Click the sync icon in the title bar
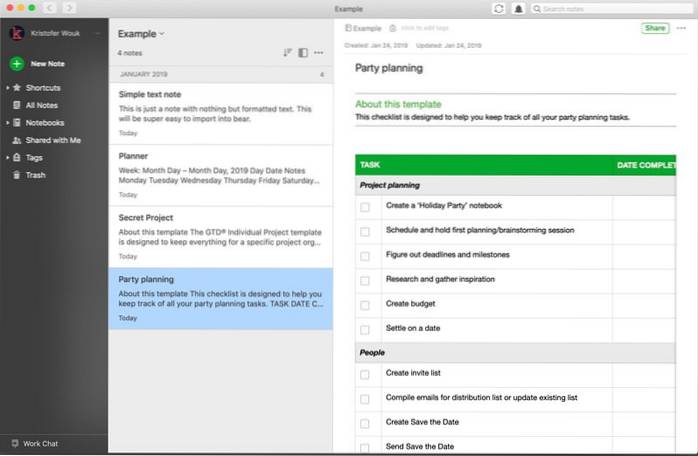Image resolution: width=698 pixels, height=456 pixels. [x=499, y=9]
